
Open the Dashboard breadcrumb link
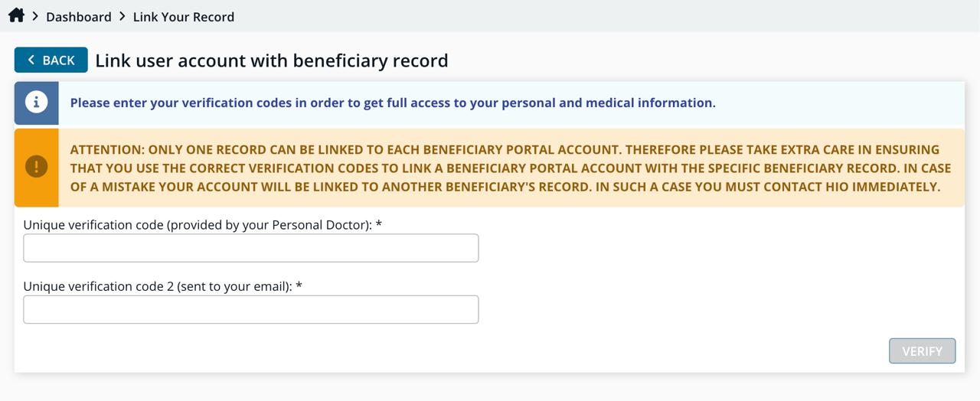pos(79,17)
